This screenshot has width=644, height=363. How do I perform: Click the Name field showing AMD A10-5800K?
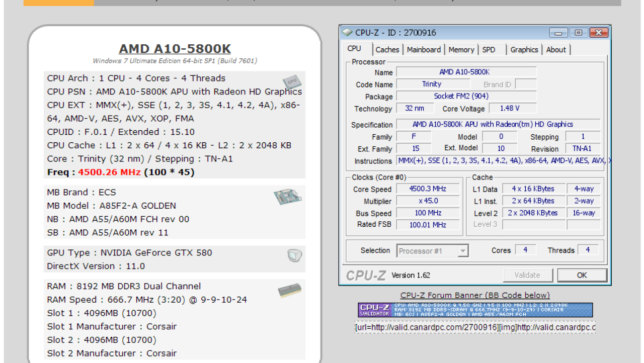pyautogui.click(x=466, y=72)
